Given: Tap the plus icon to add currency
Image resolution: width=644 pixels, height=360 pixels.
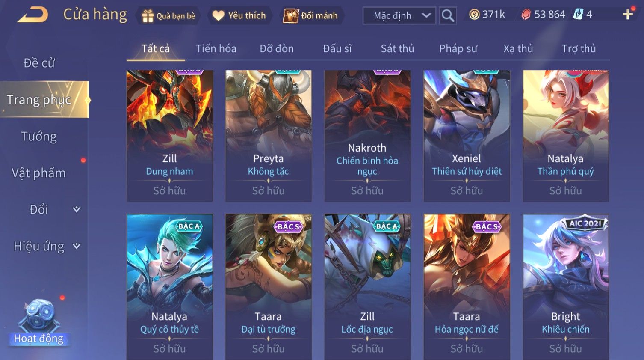Looking at the screenshot, I should click(627, 15).
